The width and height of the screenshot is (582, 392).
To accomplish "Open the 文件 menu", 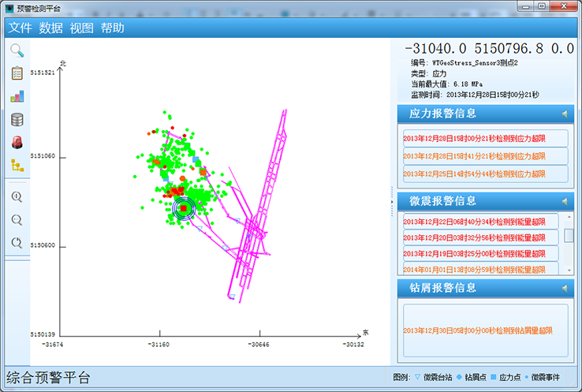I will [21, 28].
